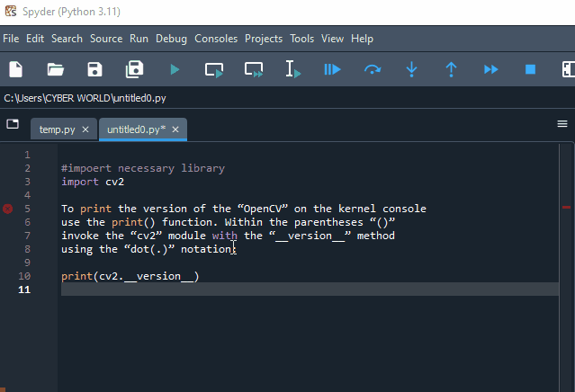This screenshot has height=392, width=575.
Task: Open the Source menu
Action: coord(106,39)
